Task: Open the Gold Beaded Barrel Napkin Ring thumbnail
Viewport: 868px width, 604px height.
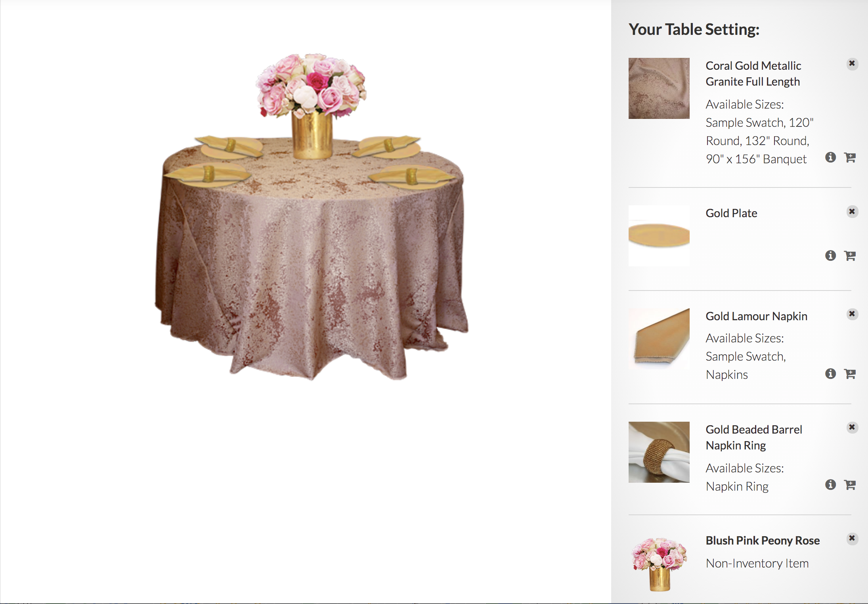Action: point(659,452)
